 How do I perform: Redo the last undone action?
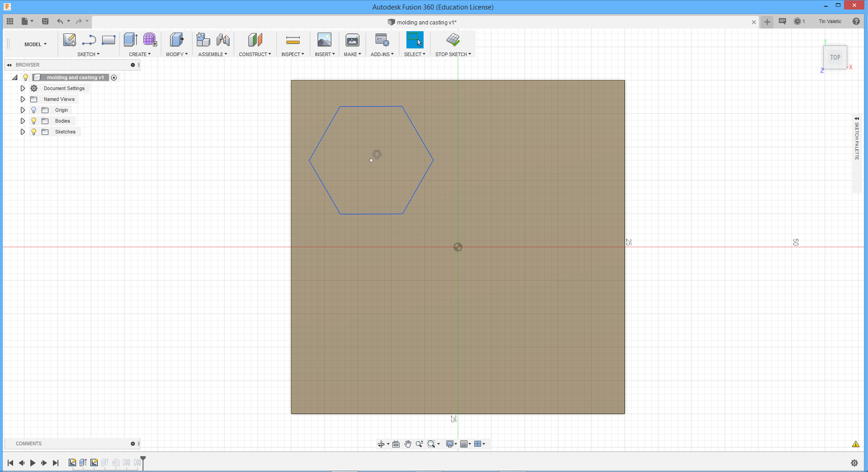[x=79, y=21]
